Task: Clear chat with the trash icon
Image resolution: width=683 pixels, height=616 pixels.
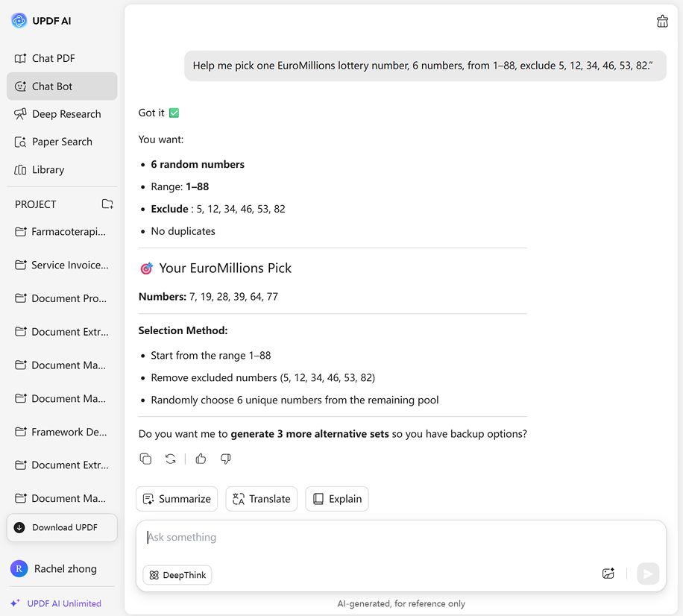Action: pyautogui.click(x=662, y=22)
